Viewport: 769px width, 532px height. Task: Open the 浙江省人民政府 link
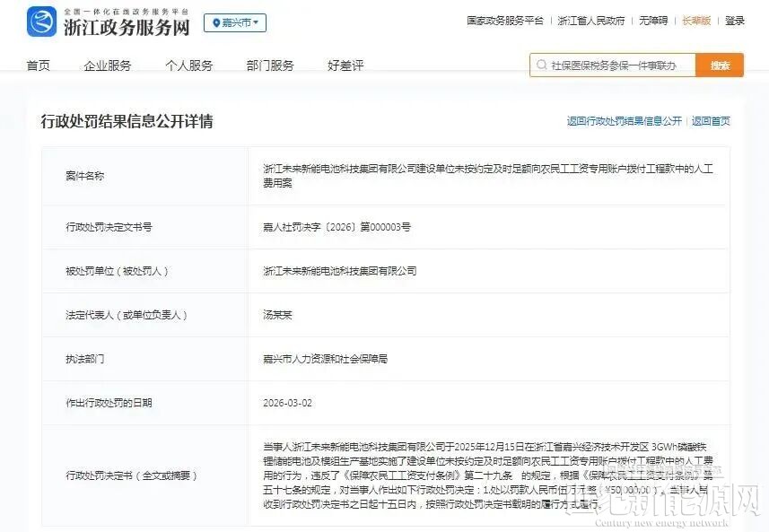point(590,21)
